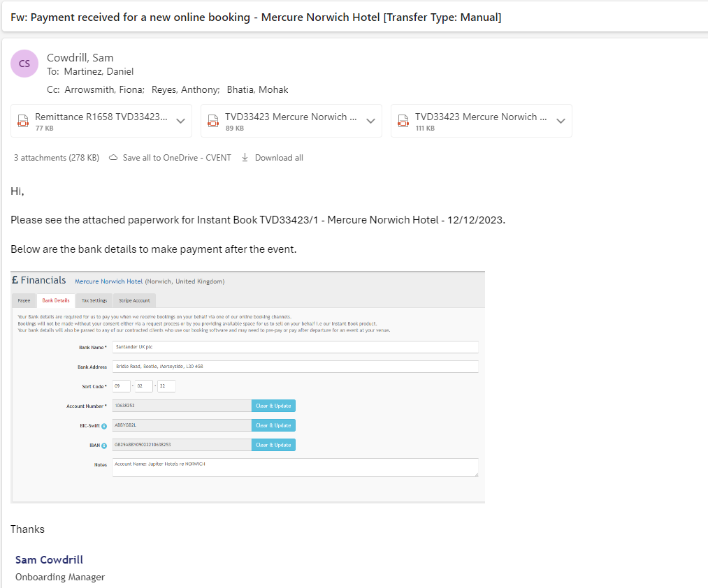The image size is (708, 588).
Task: Select sender name Cowdrill, Sam
Action: (80, 58)
